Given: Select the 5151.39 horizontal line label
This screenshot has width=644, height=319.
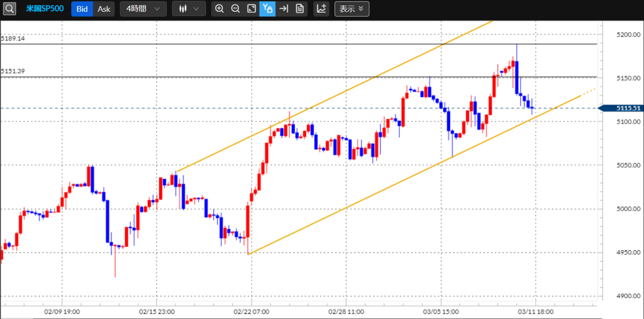Looking at the screenshot, I should pyautogui.click(x=13, y=71).
